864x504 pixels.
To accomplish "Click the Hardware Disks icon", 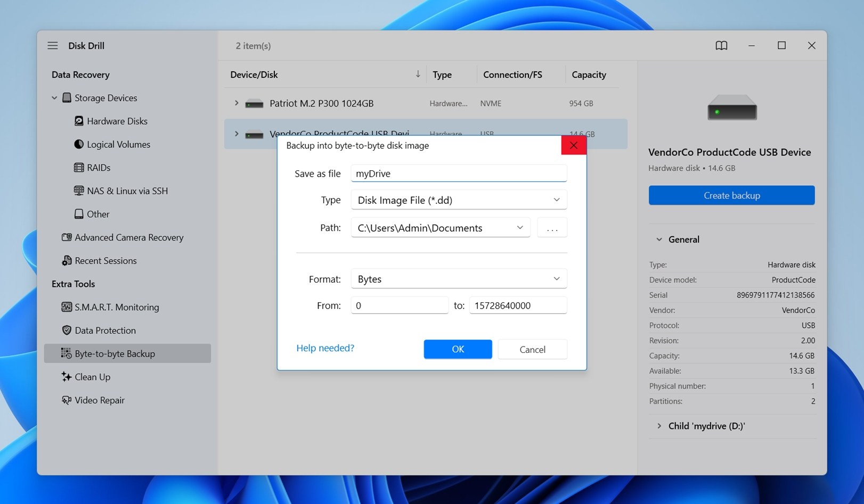I will [79, 121].
